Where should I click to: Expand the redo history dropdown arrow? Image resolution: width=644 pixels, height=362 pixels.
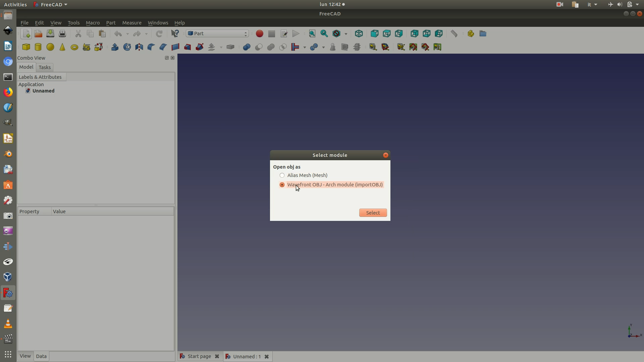pos(146,34)
